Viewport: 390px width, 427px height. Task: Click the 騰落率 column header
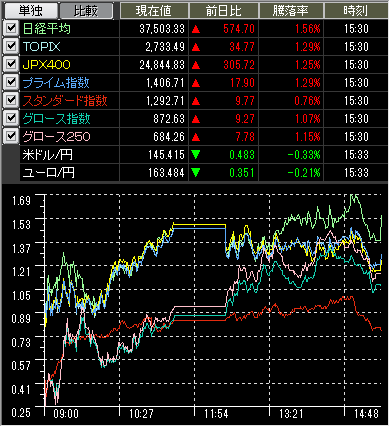tap(291, 11)
